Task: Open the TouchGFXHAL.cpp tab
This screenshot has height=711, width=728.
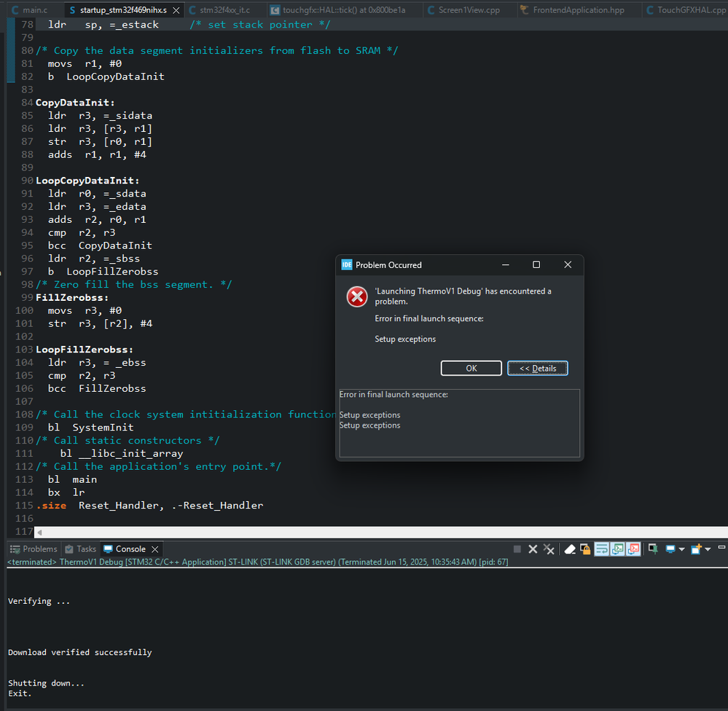Action: (x=686, y=9)
